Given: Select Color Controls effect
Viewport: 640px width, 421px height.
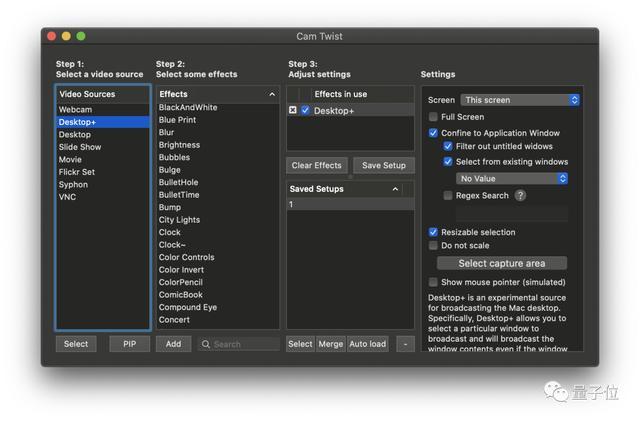Looking at the screenshot, I should pyautogui.click(x=218, y=257).
